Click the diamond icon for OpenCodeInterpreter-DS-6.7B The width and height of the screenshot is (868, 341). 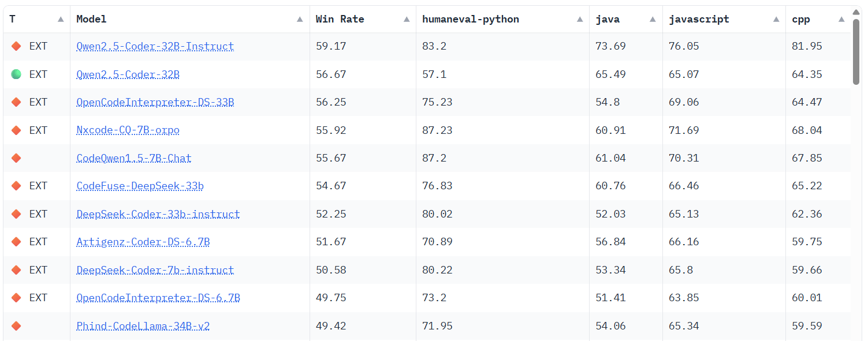[16, 298]
